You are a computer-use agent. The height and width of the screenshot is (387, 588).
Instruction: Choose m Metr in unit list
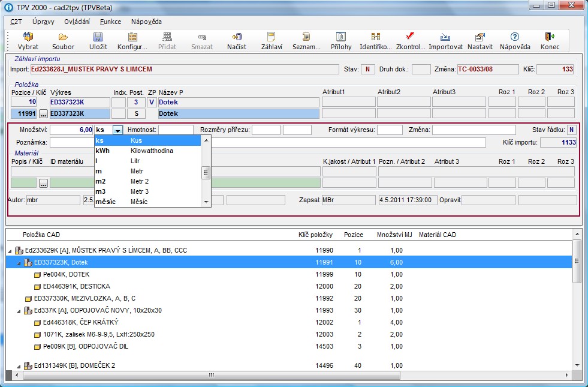point(148,171)
